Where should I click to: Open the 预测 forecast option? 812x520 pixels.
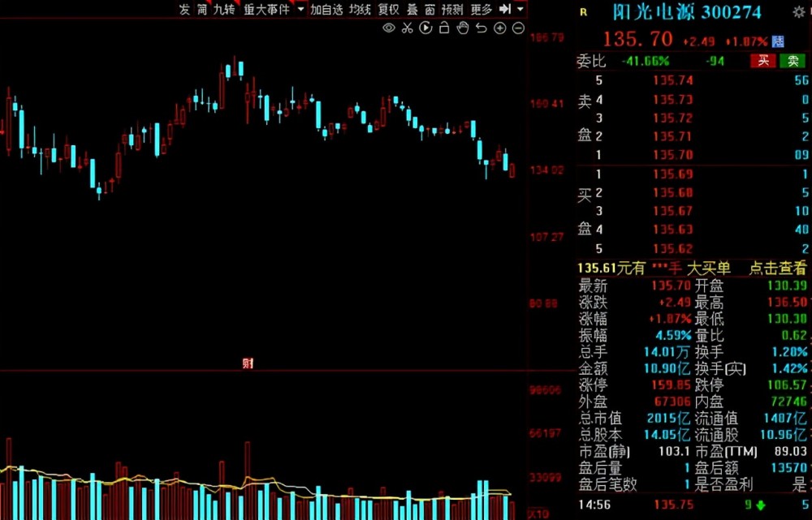click(x=452, y=9)
